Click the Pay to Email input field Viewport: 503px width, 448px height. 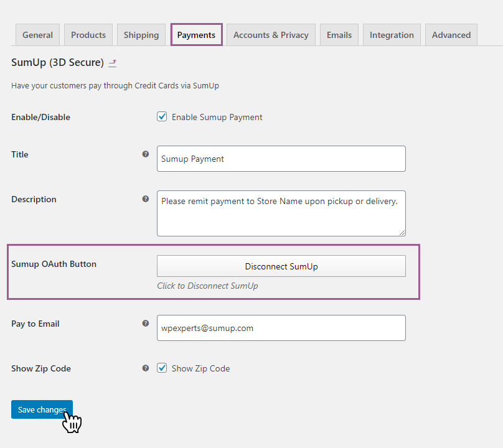pyautogui.click(x=281, y=328)
